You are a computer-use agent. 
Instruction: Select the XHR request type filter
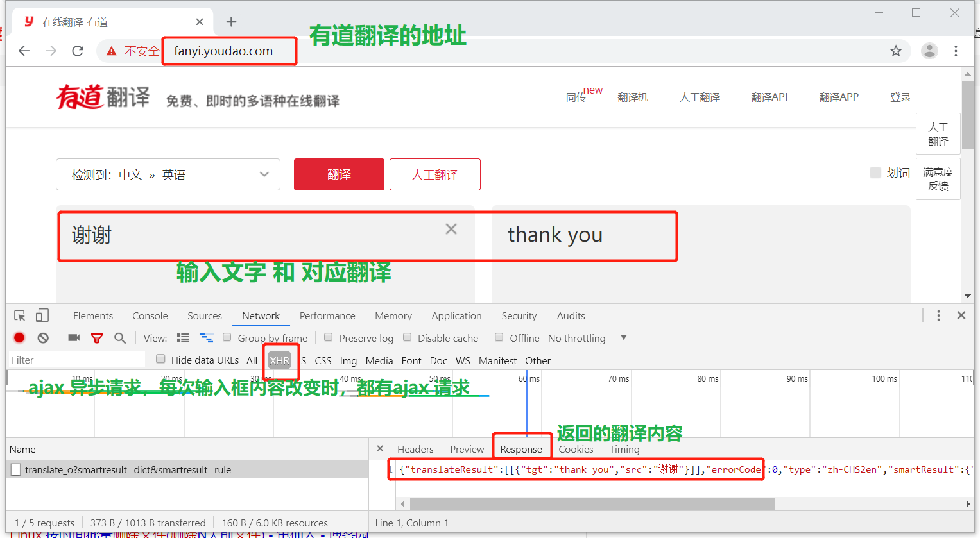280,360
